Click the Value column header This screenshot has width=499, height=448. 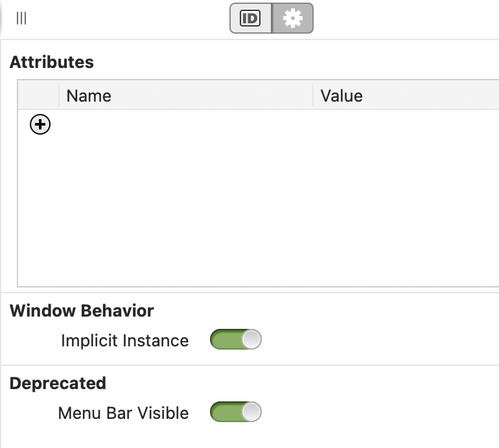coord(342,96)
